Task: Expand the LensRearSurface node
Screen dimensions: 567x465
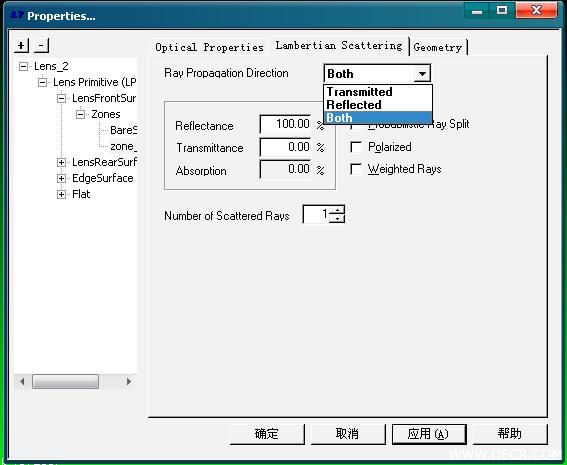Action: (61, 162)
